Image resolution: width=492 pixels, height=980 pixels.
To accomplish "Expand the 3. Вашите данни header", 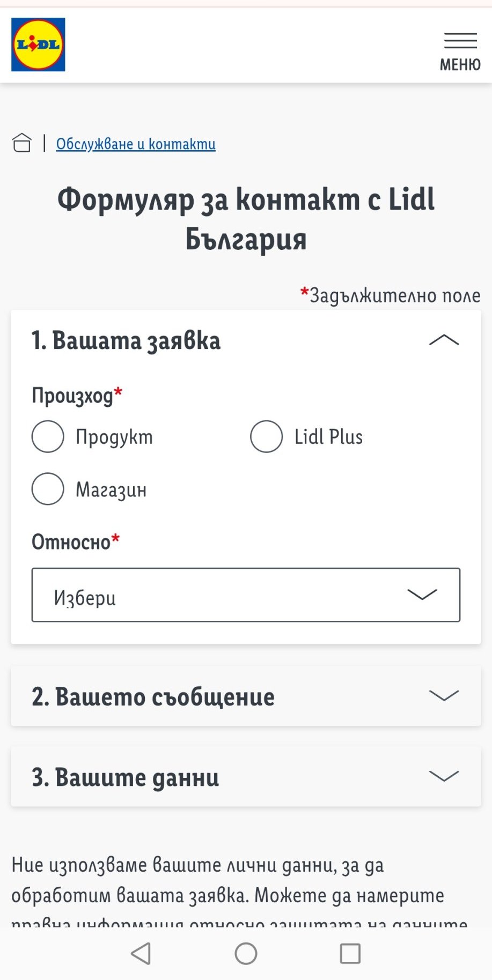I will click(x=246, y=776).
